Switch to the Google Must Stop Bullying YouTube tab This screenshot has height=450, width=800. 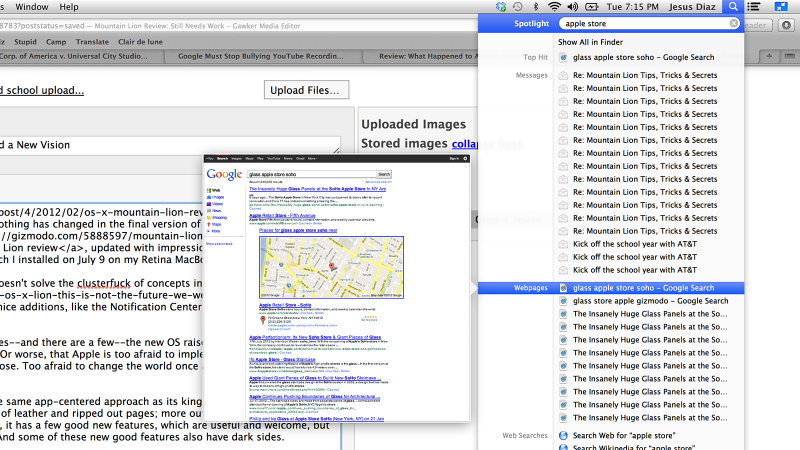click(x=261, y=56)
